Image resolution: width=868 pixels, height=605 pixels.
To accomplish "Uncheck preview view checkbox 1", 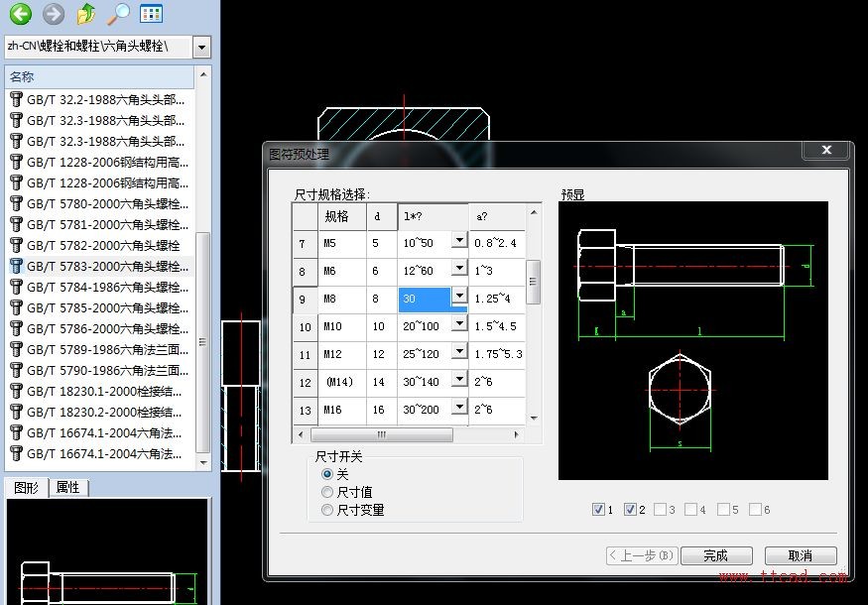I will point(598,510).
